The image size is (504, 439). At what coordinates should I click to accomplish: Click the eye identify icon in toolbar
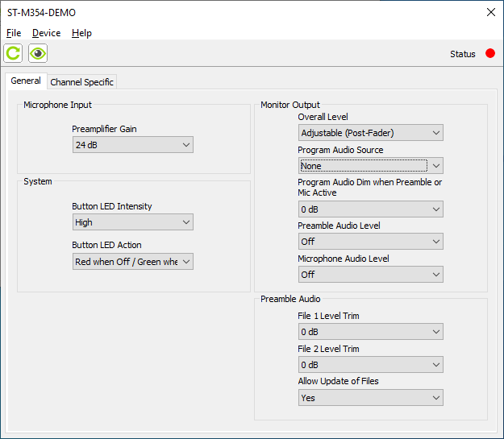pos(38,53)
